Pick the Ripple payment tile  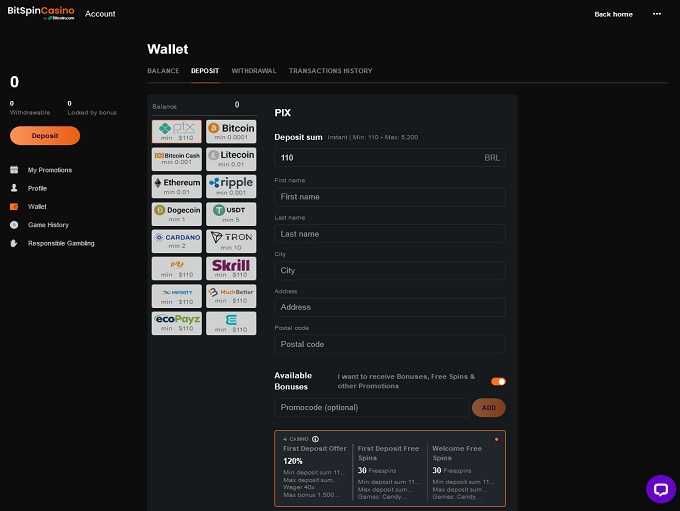231,186
